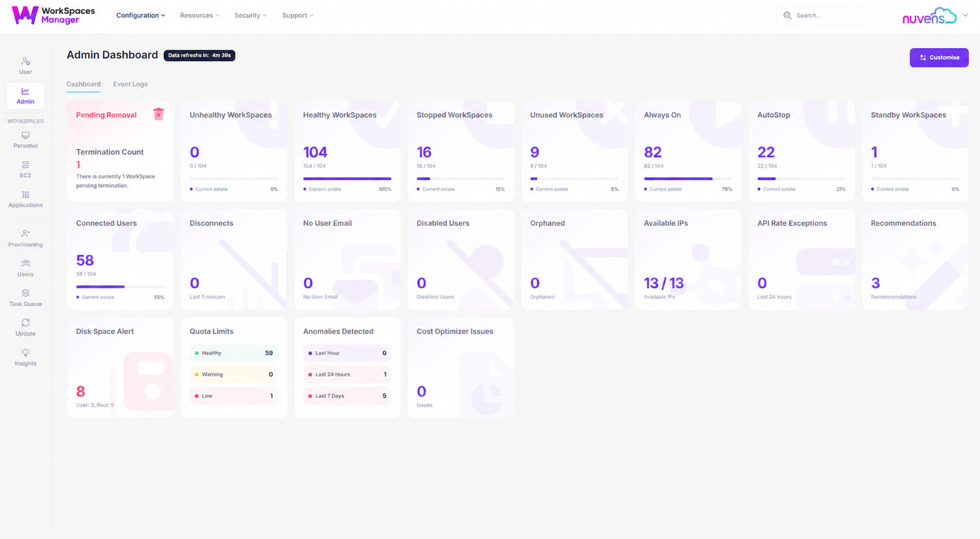Viewport: 980px width, 539px height.
Task: Click the Anomalies Detected title
Action: point(338,332)
